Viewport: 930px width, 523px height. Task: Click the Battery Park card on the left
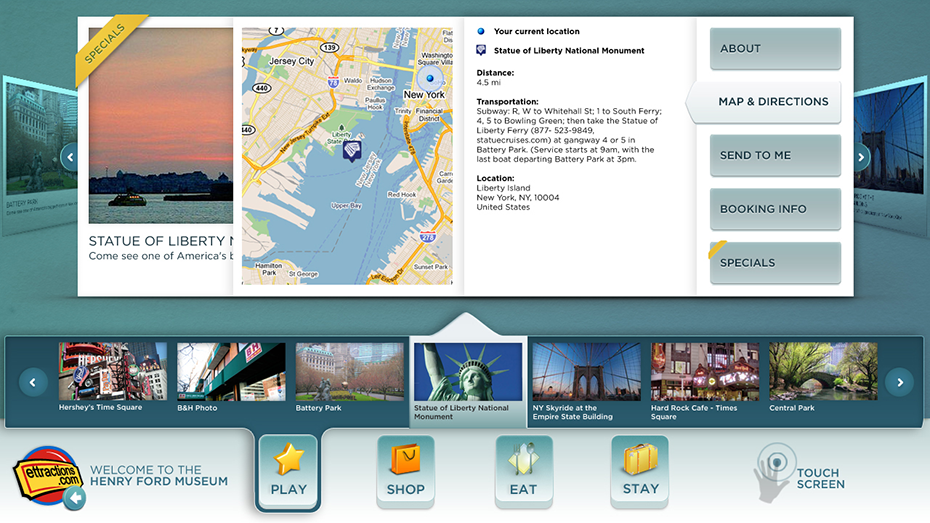[39, 155]
